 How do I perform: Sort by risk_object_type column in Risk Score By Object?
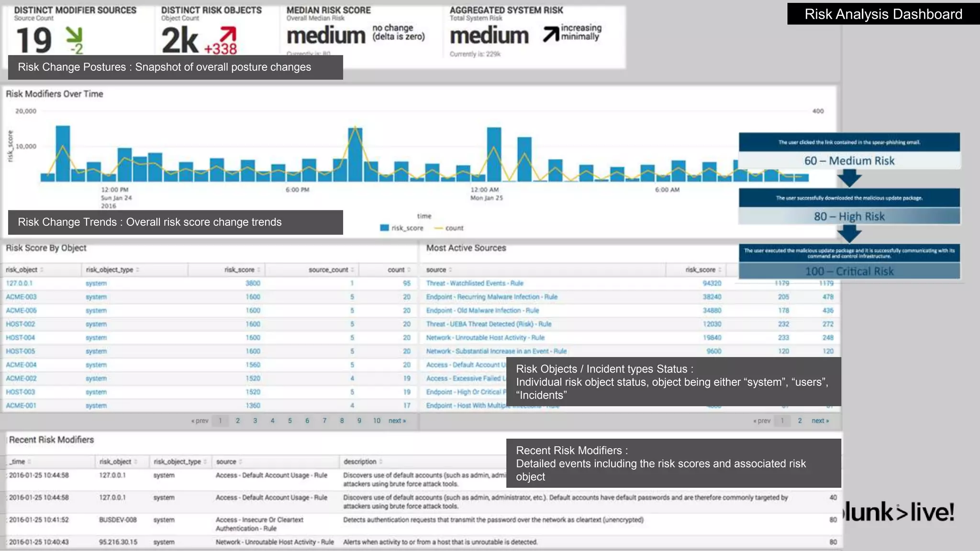pyautogui.click(x=112, y=270)
